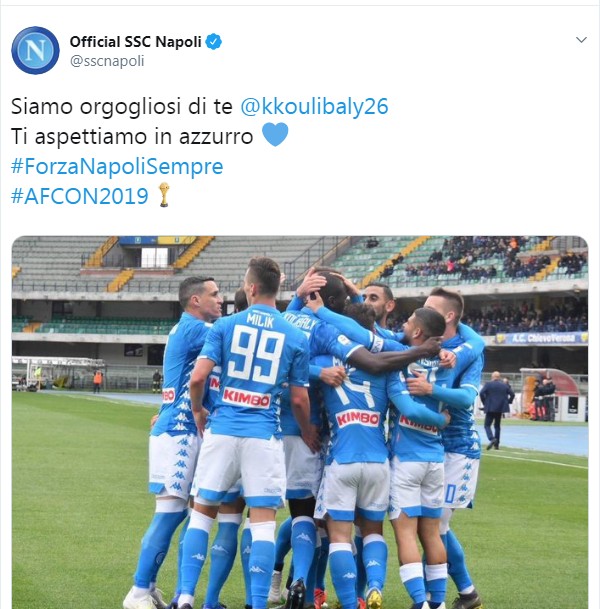Click the Milik 99 jersey number

[256, 353]
